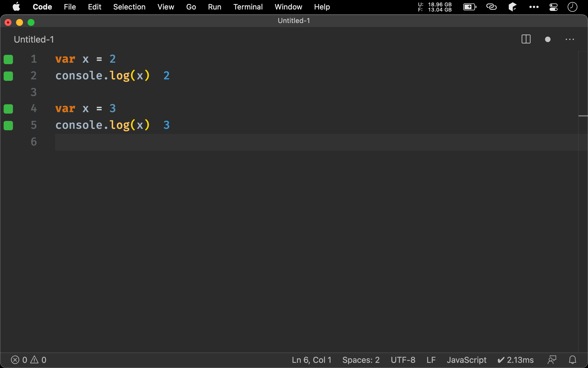The width and height of the screenshot is (588, 368).
Task: Open the Terminal menu
Action: coord(248,7)
